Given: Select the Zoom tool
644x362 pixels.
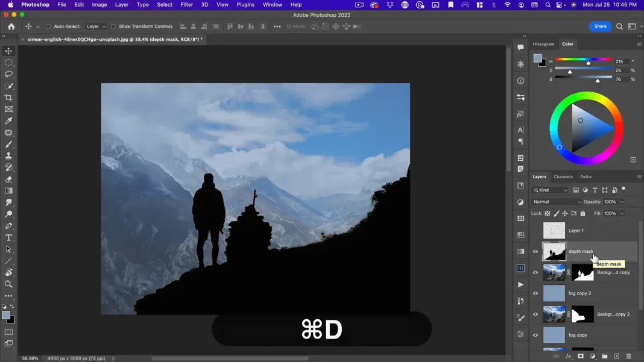Looking at the screenshot, I should click(8, 284).
